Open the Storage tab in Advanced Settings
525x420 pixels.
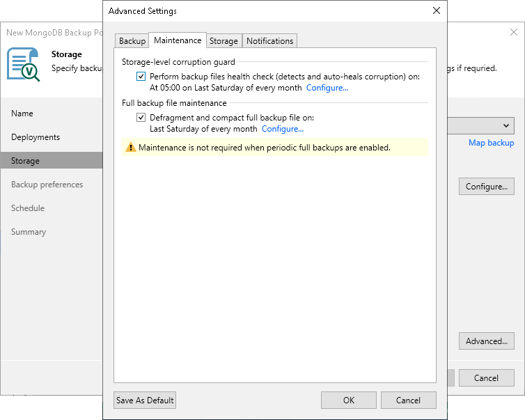pos(224,41)
